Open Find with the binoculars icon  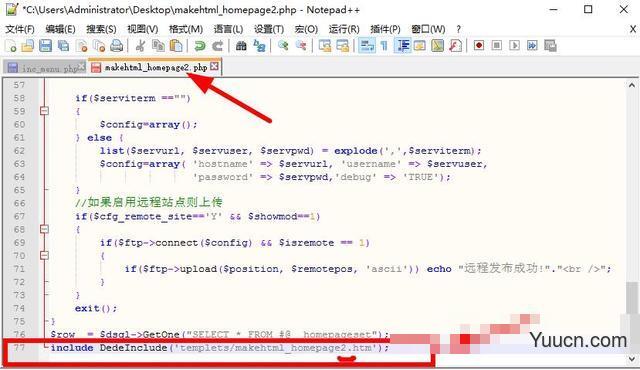(241, 46)
